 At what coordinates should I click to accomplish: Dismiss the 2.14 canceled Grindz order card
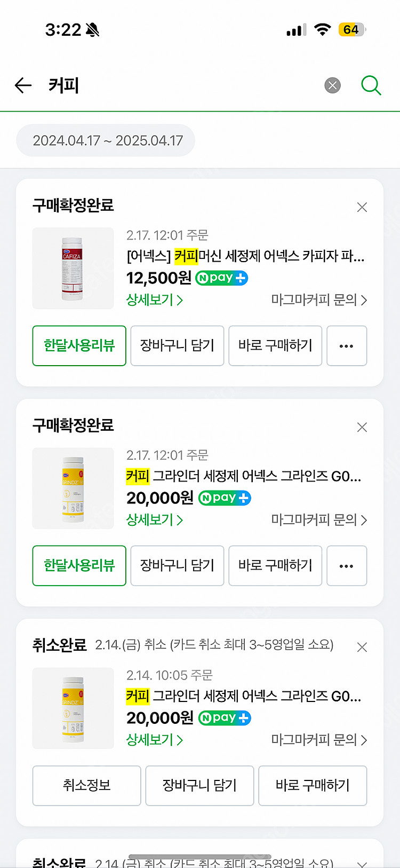point(362,647)
